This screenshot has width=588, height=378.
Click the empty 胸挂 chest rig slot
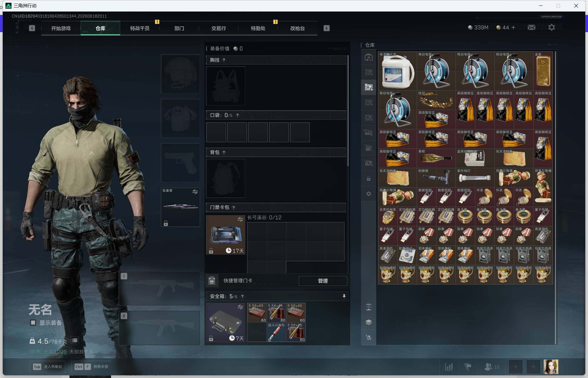pyautogui.click(x=225, y=86)
